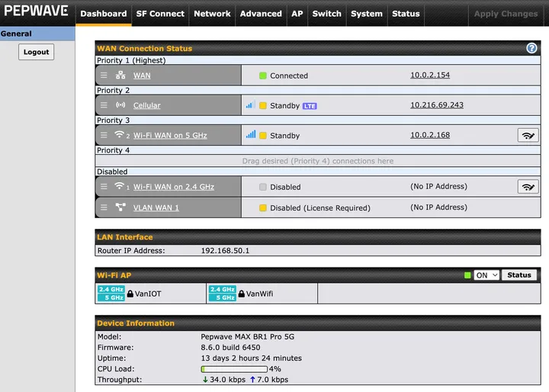Open the Switch tab
Viewport: 549px width, 392px height.
(326, 14)
